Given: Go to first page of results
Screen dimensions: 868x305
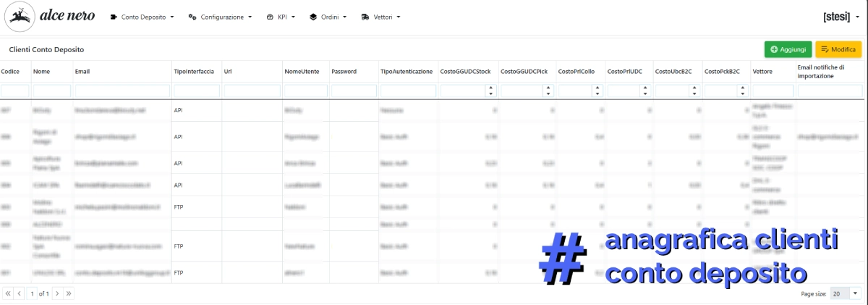Looking at the screenshot, I should 8,293.
